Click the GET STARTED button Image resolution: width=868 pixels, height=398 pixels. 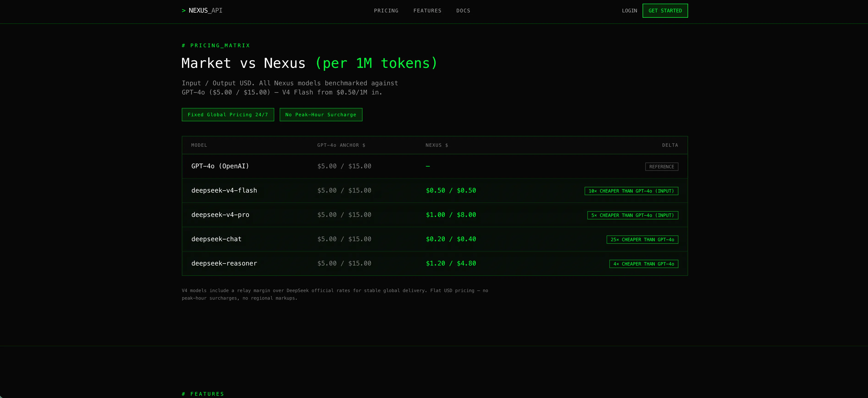[x=665, y=11]
